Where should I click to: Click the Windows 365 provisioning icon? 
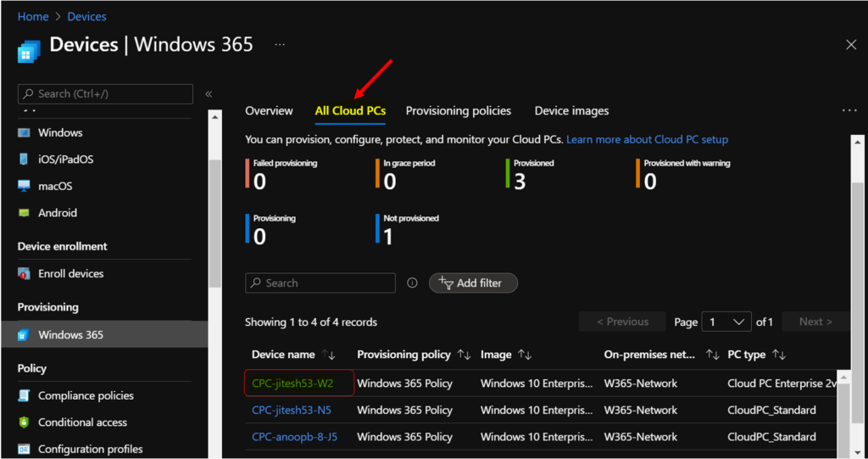coord(24,335)
